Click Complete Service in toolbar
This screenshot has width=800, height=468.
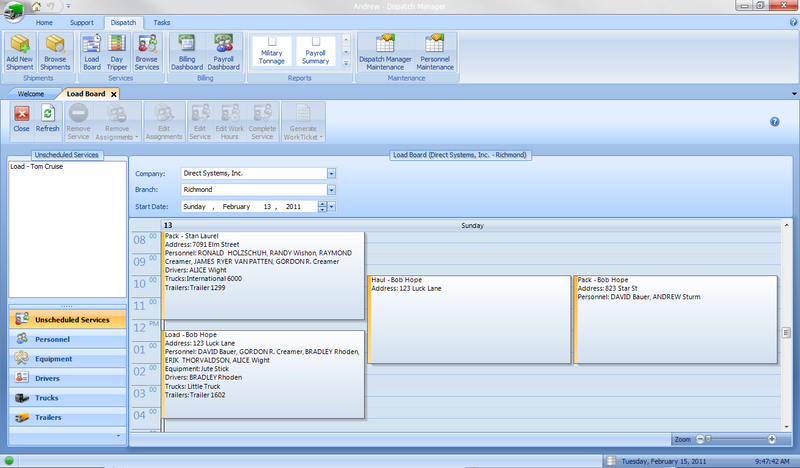pyautogui.click(x=262, y=122)
